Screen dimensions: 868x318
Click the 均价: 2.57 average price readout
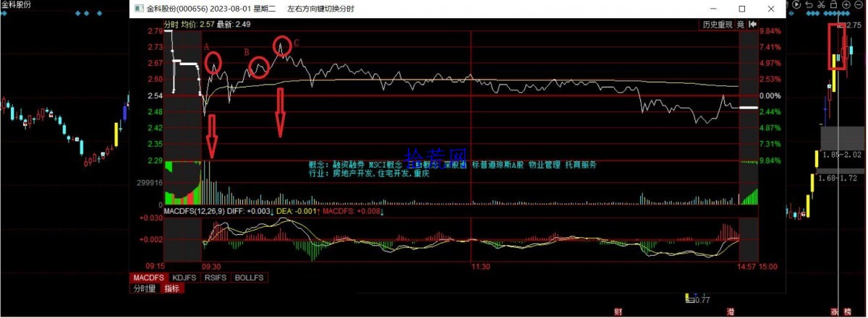[196, 24]
